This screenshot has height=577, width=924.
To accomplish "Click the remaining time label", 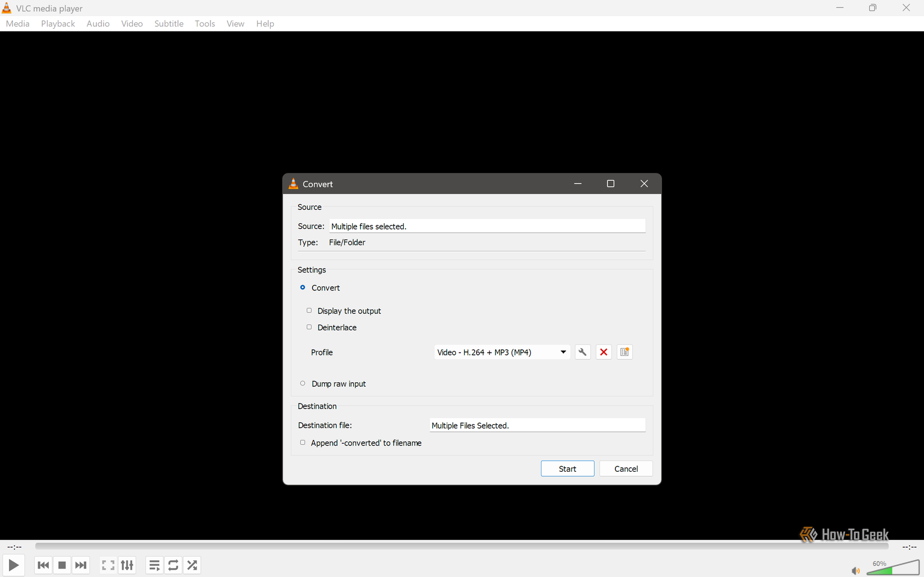I will click(909, 547).
